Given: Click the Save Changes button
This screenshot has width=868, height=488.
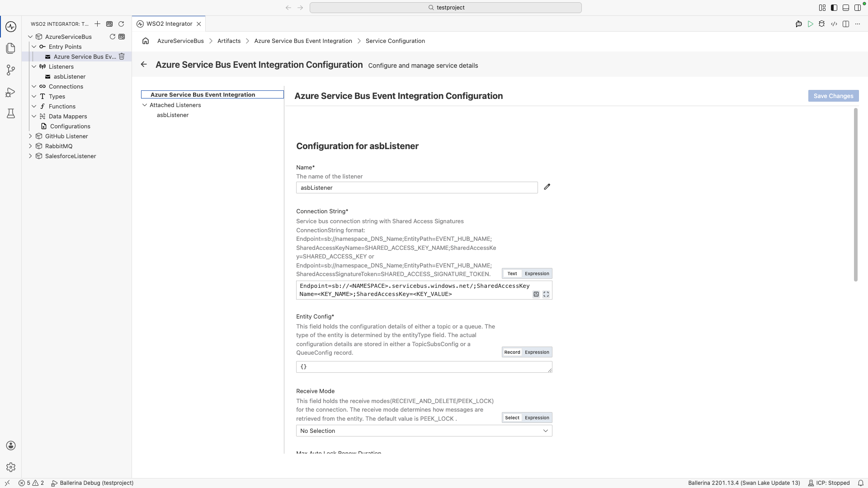Looking at the screenshot, I should [833, 96].
